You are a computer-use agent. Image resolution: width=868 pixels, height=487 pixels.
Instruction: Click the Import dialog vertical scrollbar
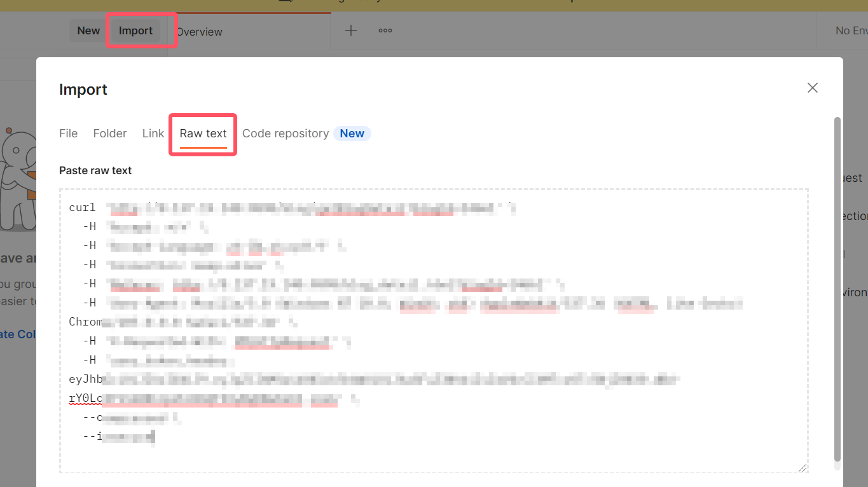pos(837,289)
